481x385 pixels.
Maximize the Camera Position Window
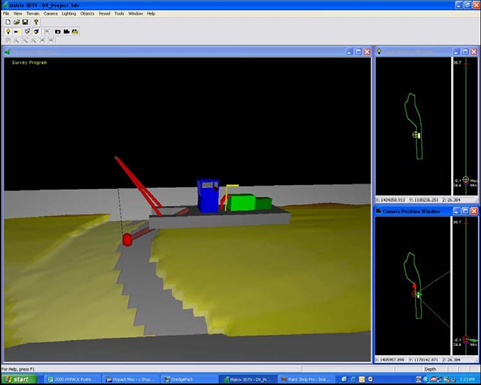[465, 211]
